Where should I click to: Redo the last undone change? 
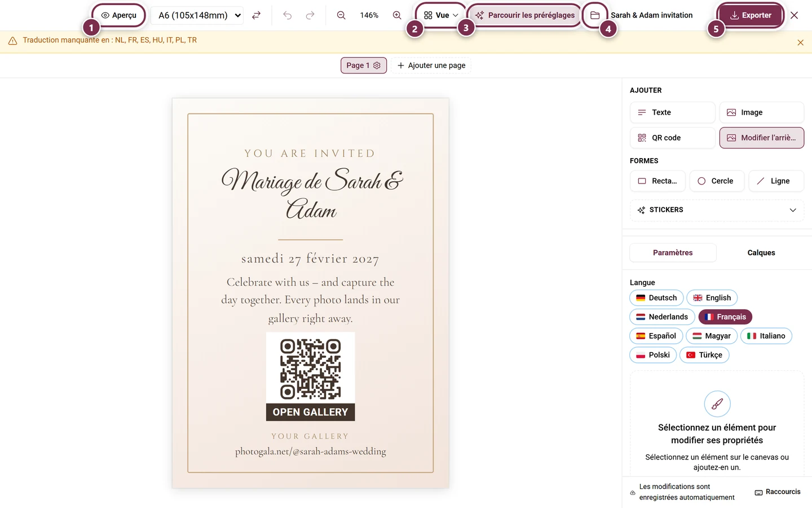click(x=310, y=15)
